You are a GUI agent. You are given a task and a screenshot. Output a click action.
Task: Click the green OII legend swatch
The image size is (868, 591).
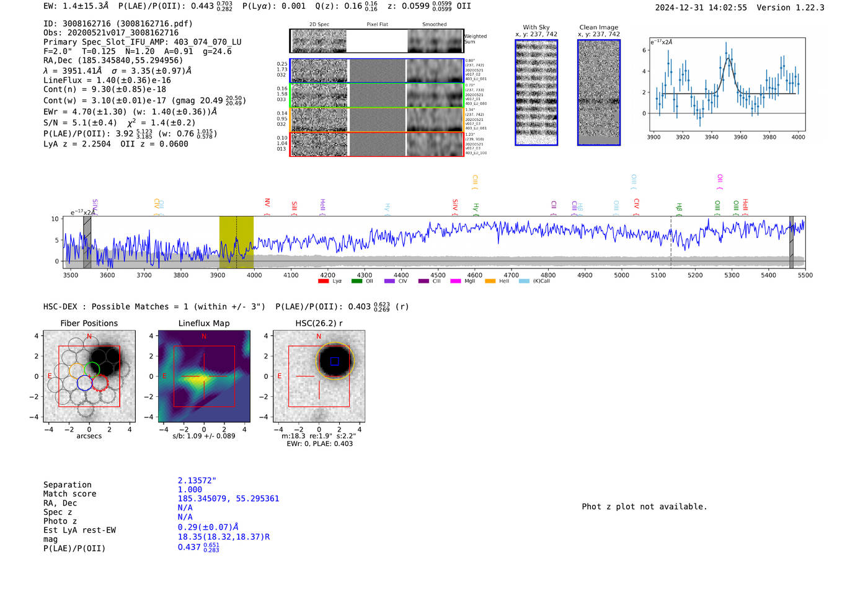[x=356, y=281]
